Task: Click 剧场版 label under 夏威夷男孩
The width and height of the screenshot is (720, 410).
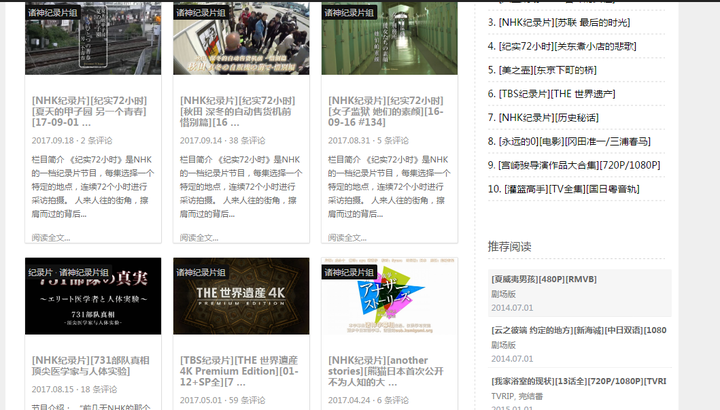Action: pyautogui.click(x=504, y=294)
